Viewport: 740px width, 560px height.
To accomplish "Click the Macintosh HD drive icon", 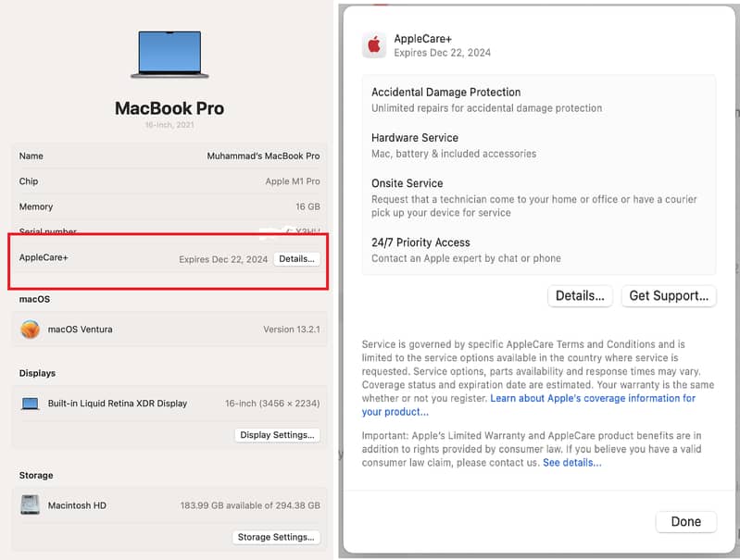I will click(31, 505).
